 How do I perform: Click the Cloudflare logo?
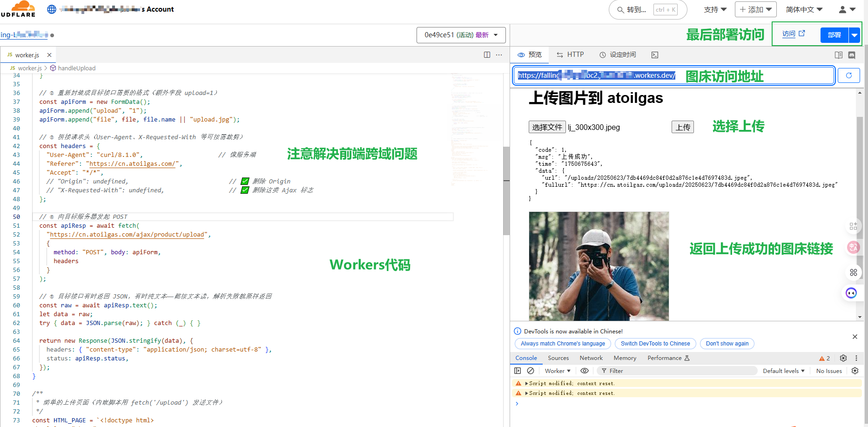click(18, 9)
